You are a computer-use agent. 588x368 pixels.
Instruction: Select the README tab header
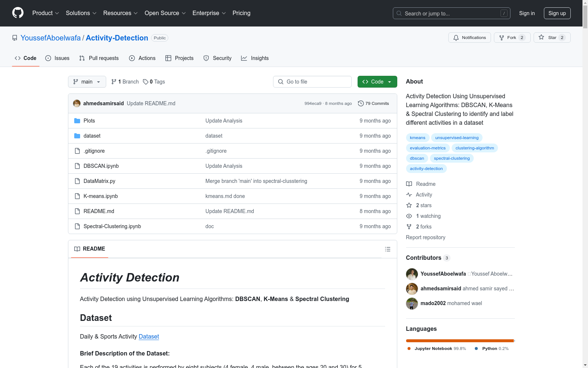pos(90,249)
